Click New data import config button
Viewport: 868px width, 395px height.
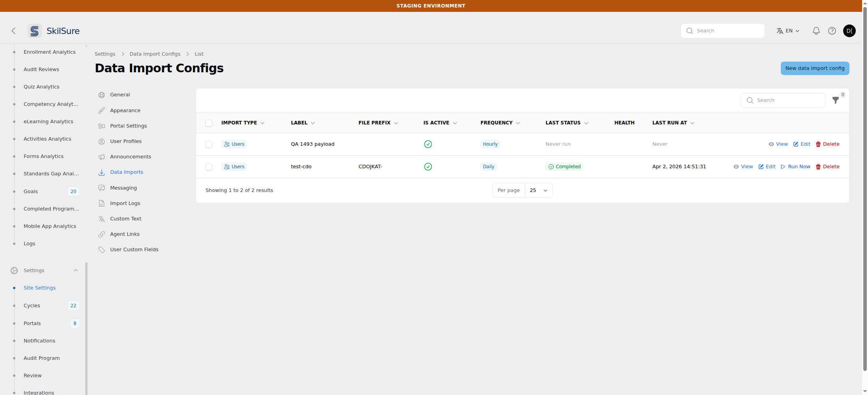815,68
